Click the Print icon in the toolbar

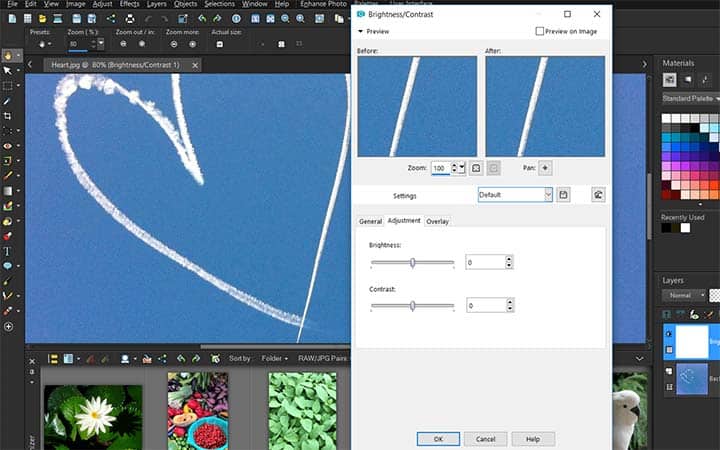pos(130,18)
